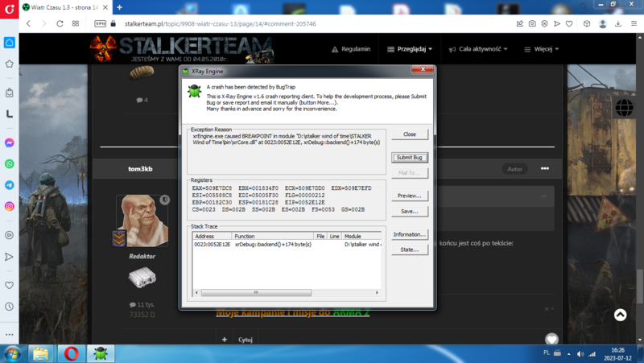Open the three-dots post options menu
The height and width of the screenshot is (363, 644).
545,169
